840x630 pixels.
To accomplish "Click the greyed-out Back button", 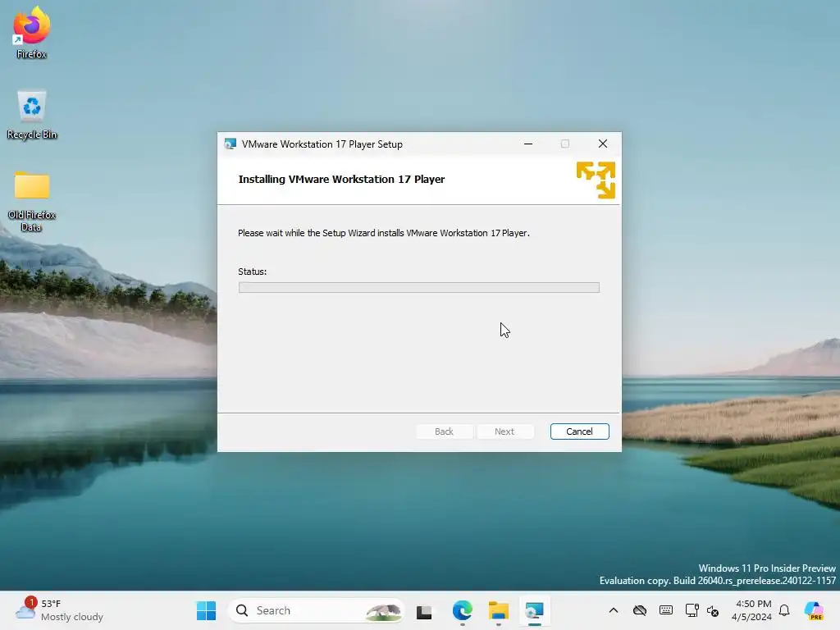I will (444, 431).
